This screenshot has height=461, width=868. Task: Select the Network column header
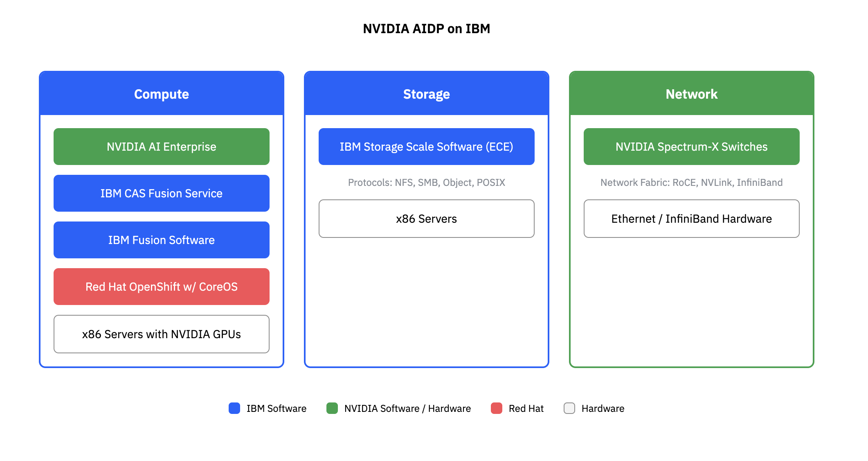point(692,94)
